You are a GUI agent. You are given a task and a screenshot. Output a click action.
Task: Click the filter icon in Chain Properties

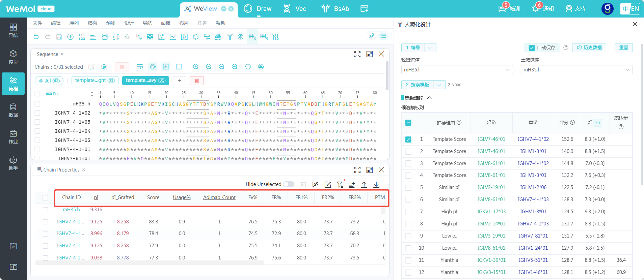coord(340,184)
